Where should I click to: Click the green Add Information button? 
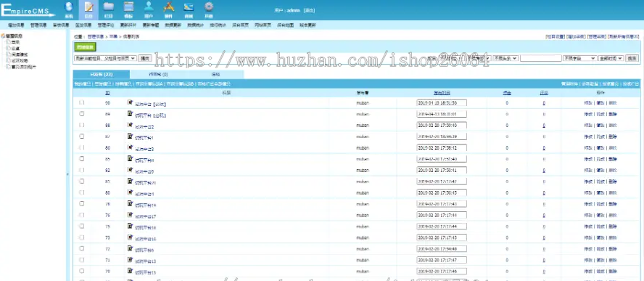point(85,47)
